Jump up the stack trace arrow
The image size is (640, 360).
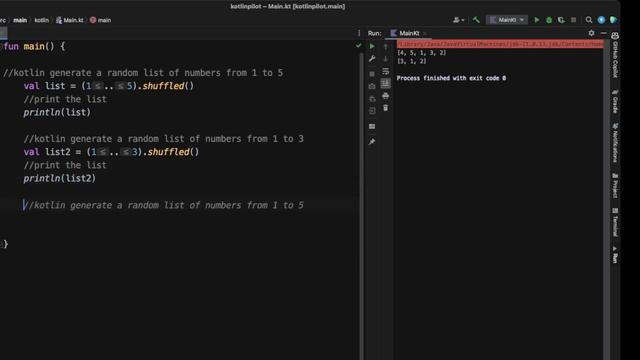(x=385, y=47)
